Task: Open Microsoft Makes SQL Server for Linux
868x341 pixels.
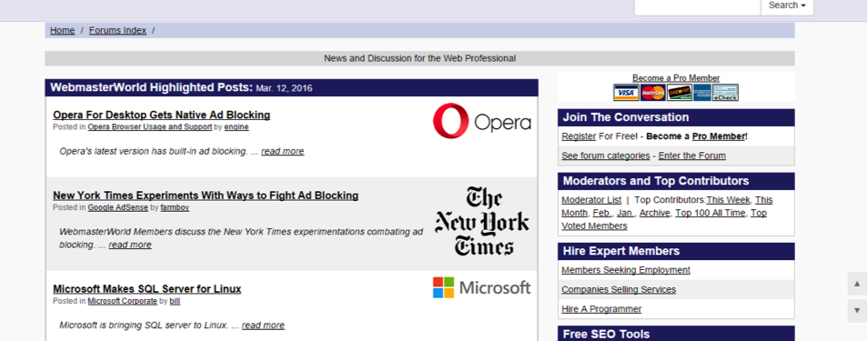Action: tap(147, 289)
